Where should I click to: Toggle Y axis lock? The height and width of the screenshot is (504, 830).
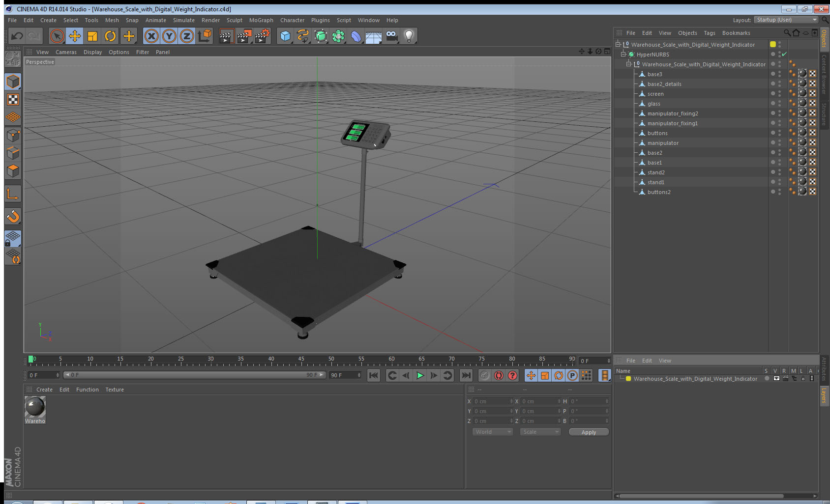point(169,36)
